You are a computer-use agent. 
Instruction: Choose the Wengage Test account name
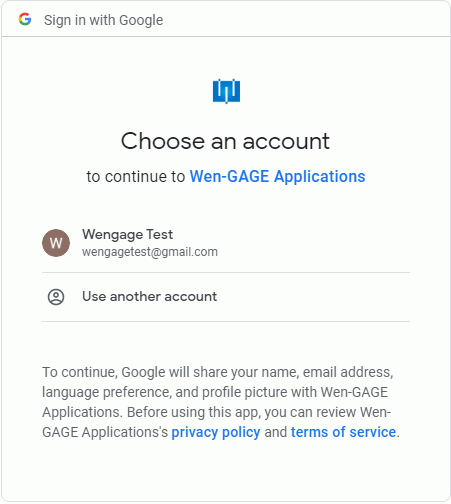pyautogui.click(x=127, y=235)
